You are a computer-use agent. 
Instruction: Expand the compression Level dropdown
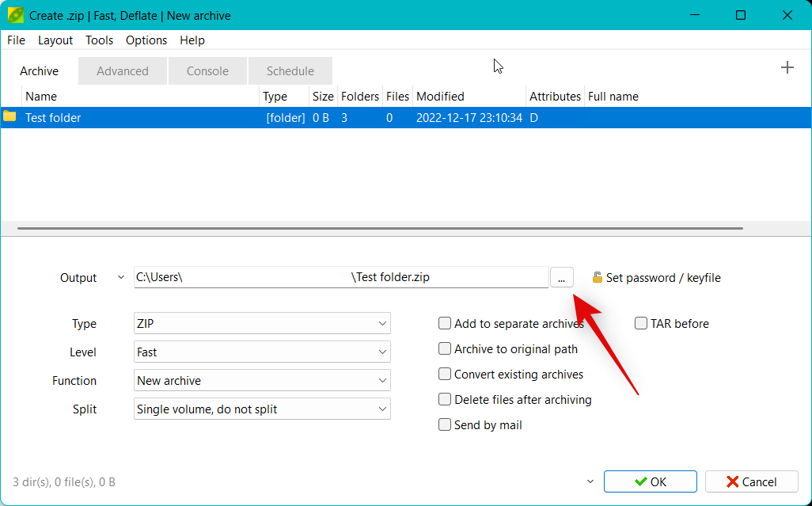click(x=262, y=352)
